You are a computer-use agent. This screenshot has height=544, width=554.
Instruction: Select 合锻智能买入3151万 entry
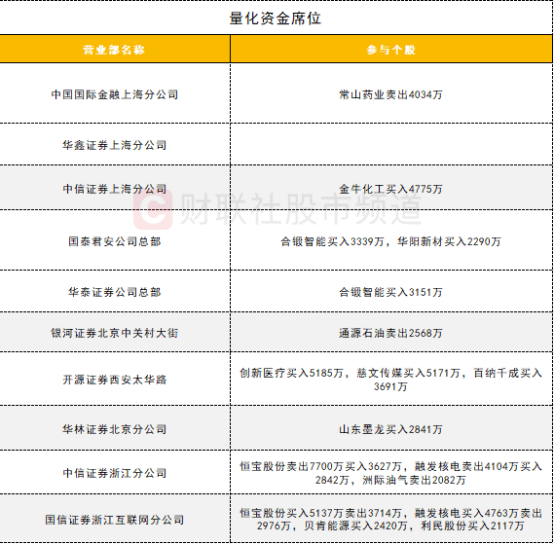pyautogui.click(x=391, y=292)
